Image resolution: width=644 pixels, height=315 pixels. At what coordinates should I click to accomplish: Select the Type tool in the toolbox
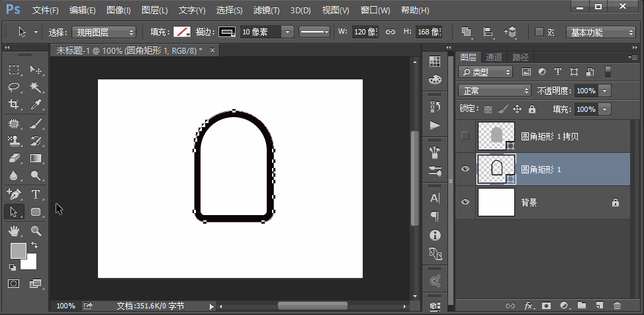pos(36,195)
